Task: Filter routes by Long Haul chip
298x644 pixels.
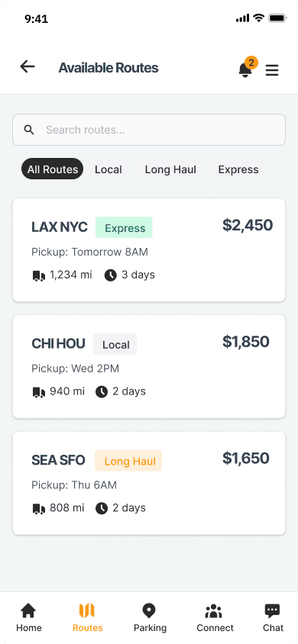Action: (170, 169)
